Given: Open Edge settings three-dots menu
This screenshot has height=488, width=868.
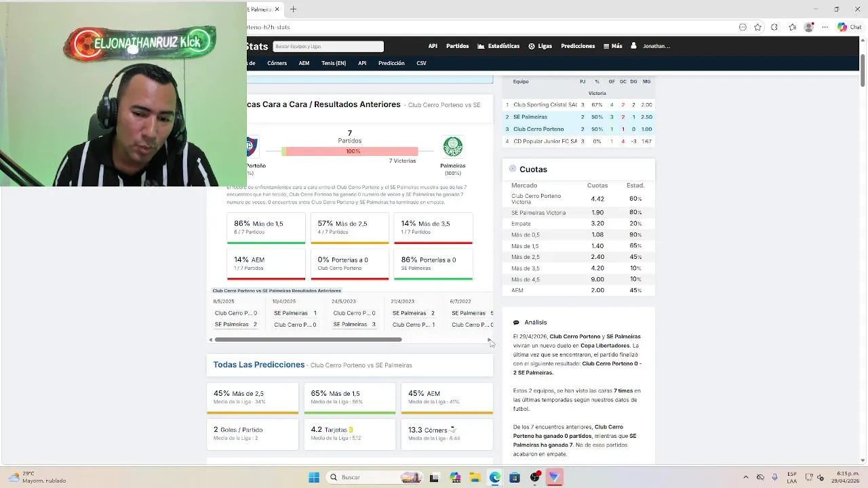Looking at the screenshot, I should pyautogui.click(x=825, y=27).
